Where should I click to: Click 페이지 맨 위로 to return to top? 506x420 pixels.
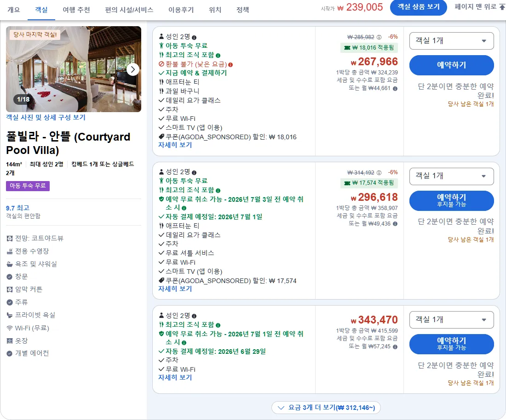point(479,7)
